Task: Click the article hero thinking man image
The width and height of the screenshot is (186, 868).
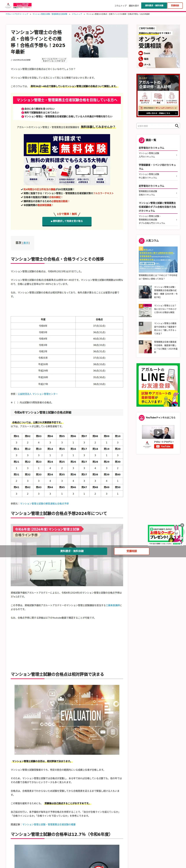Action: pos(100,41)
